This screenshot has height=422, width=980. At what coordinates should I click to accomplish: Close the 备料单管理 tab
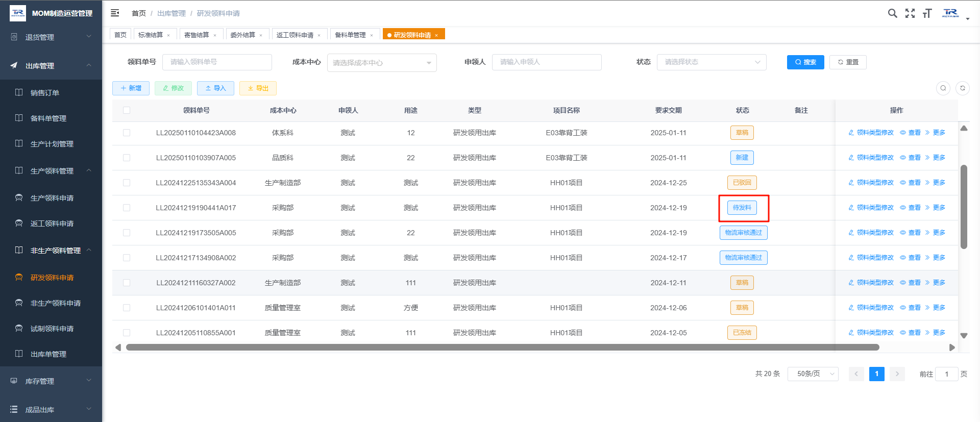pyautogui.click(x=372, y=35)
